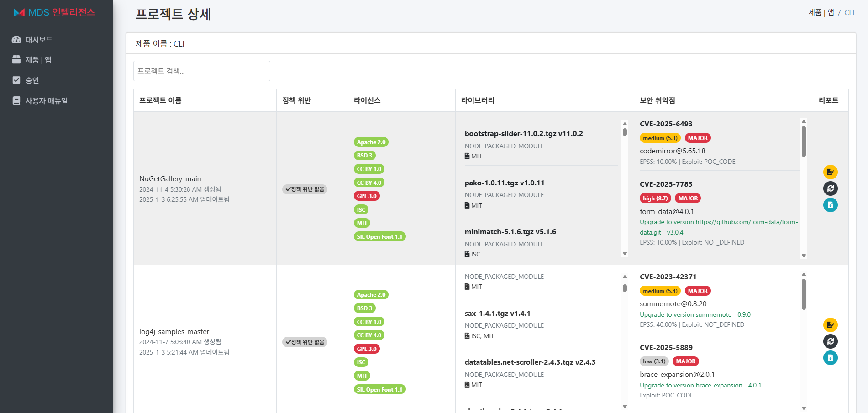
Task: Select CLI in the top breadcrumb
Action: 850,12
